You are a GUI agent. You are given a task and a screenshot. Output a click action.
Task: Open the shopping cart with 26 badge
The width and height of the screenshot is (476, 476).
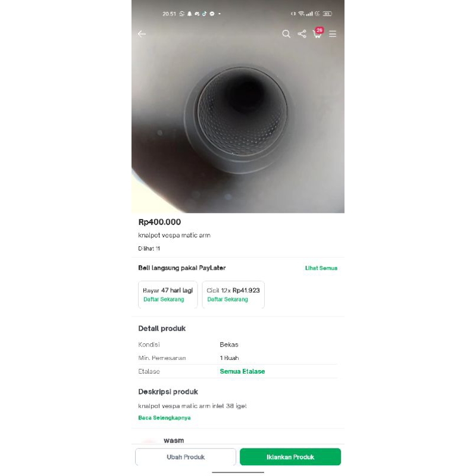coord(317,33)
